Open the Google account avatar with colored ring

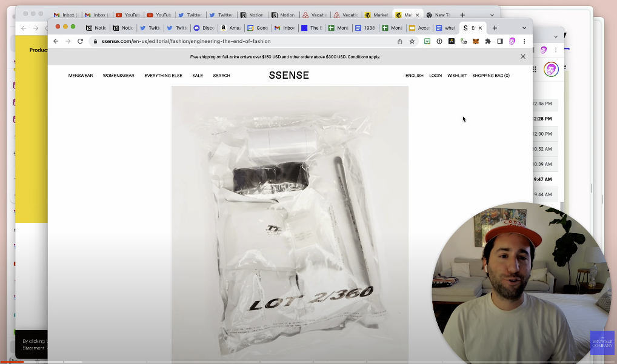coord(551,69)
